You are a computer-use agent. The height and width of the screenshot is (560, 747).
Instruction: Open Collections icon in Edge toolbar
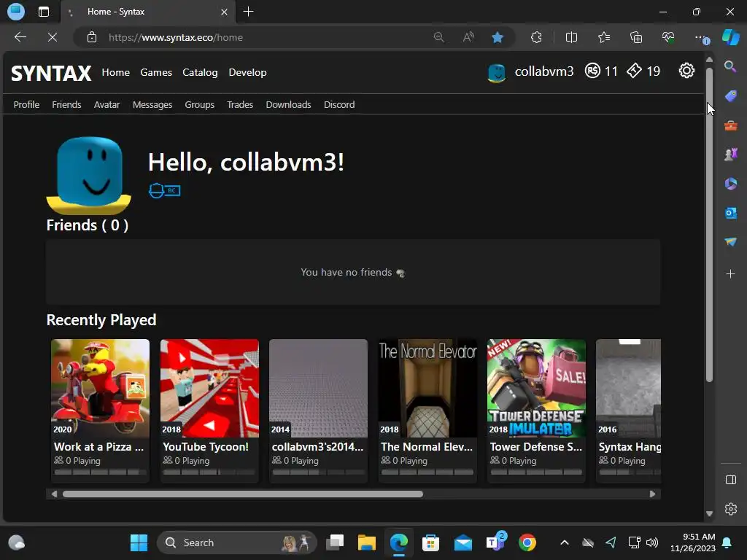tap(636, 37)
